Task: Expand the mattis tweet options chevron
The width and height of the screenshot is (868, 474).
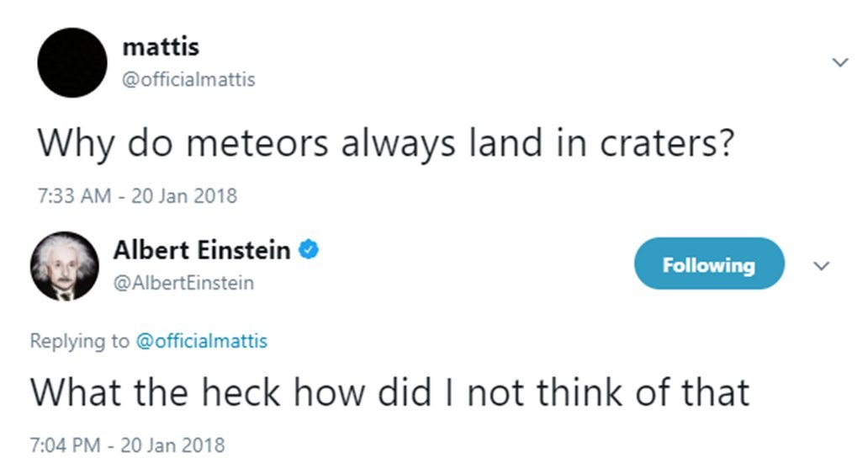Action: point(840,62)
